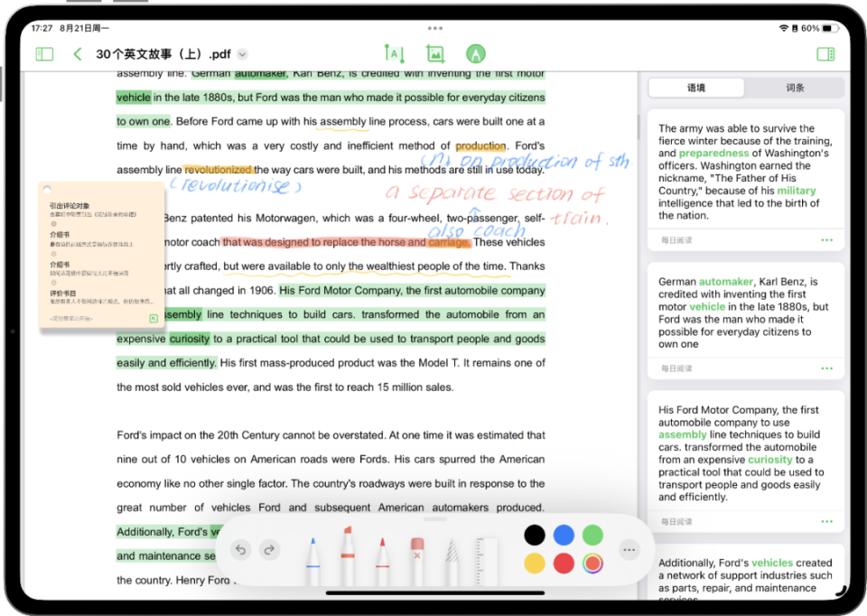Pick the green color swatch

(592, 535)
